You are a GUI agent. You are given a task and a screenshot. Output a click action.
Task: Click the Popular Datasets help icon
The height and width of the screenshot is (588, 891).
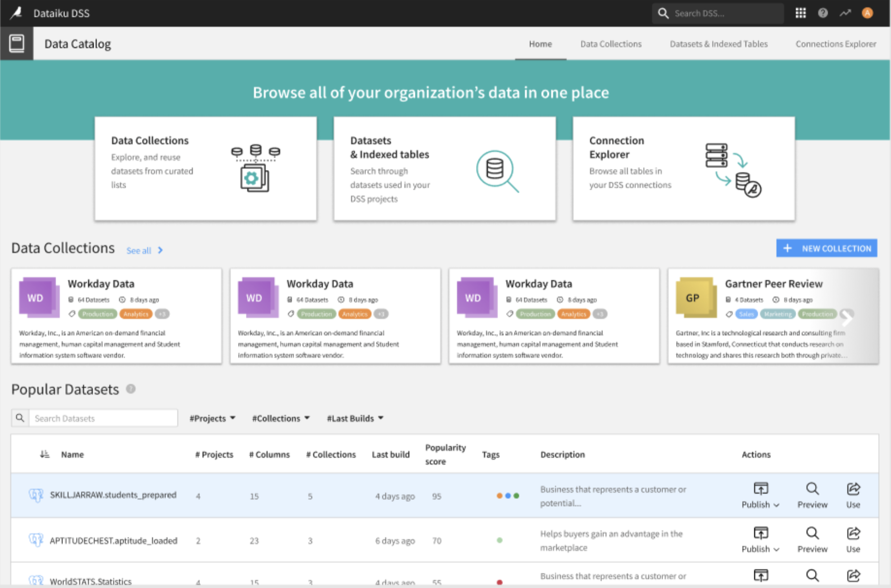pos(131,389)
